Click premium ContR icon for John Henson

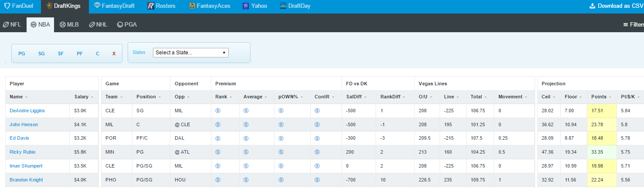coord(317,124)
